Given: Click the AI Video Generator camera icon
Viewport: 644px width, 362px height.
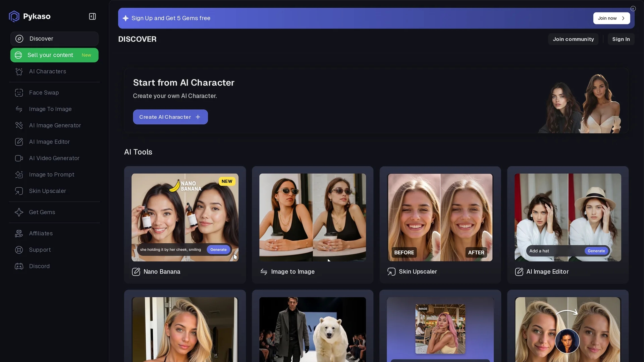Looking at the screenshot, I should (x=19, y=159).
